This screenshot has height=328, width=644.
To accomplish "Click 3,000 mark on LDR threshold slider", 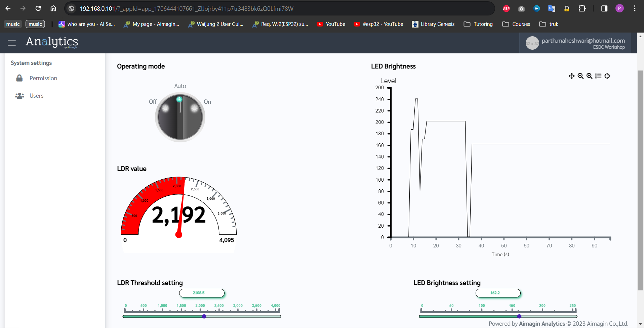I will 238,306.
